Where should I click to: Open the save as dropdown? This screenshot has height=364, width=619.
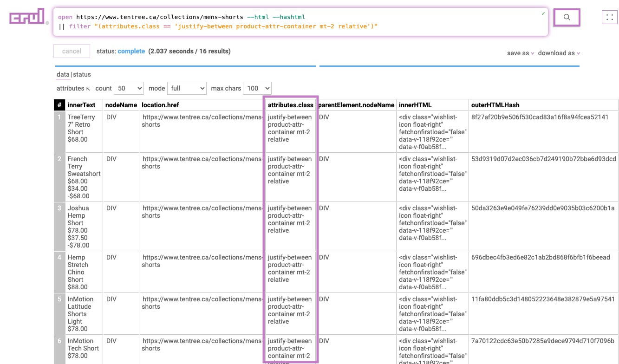pos(521,53)
